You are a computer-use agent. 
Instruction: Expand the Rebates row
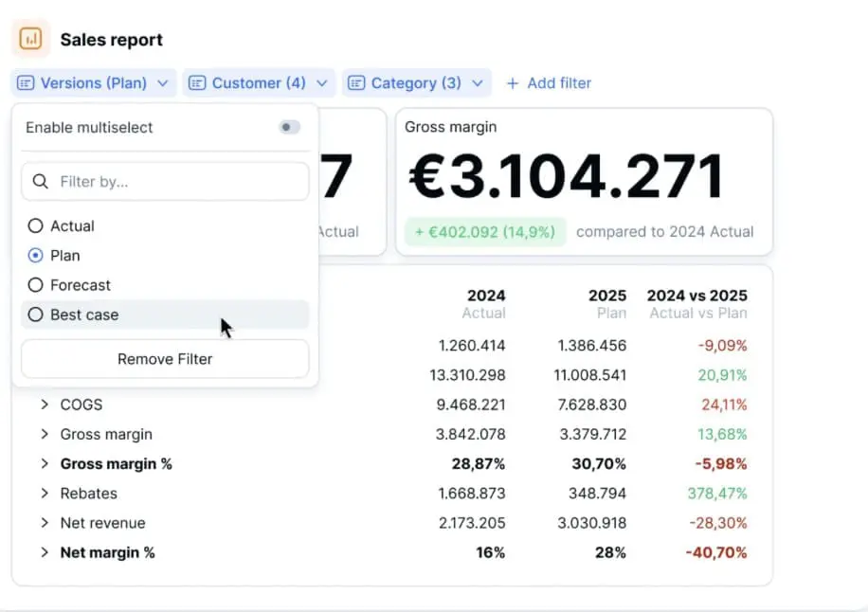(x=44, y=494)
